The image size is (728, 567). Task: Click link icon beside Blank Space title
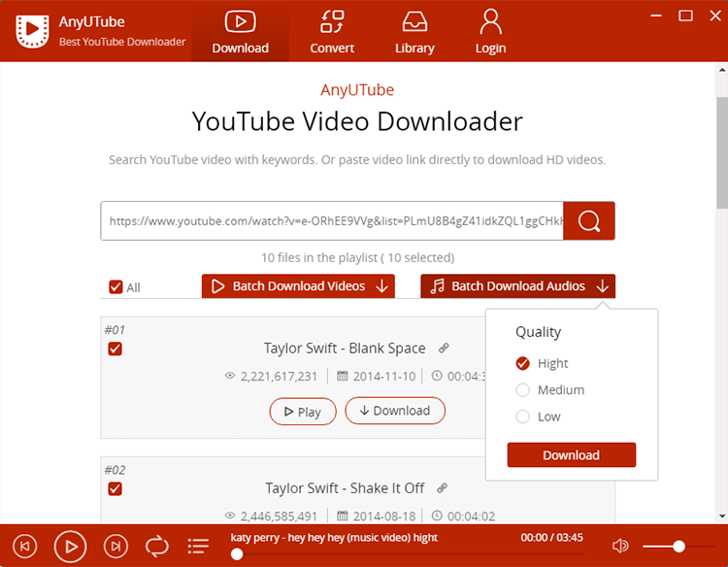coord(444,348)
